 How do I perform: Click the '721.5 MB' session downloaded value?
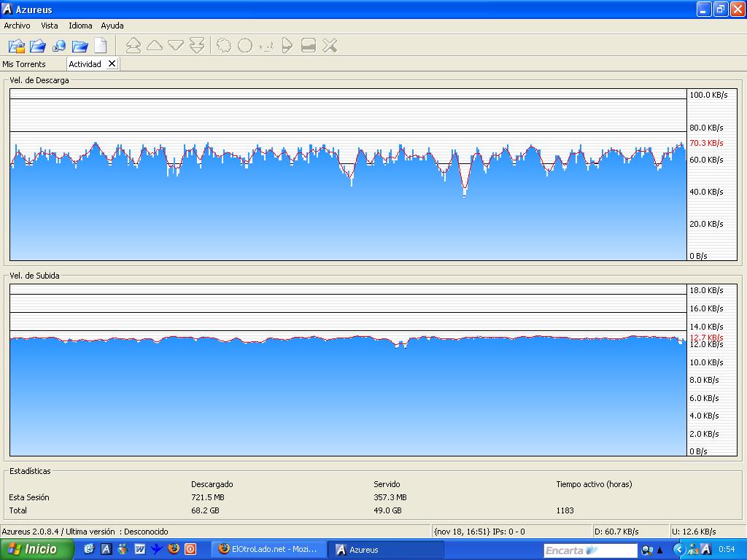208,497
